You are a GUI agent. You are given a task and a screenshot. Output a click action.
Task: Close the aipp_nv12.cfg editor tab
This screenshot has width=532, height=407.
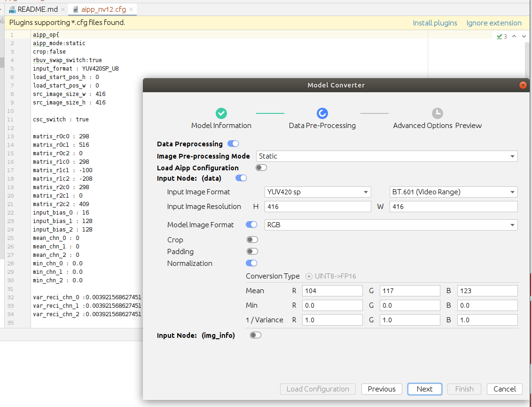(x=131, y=9)
